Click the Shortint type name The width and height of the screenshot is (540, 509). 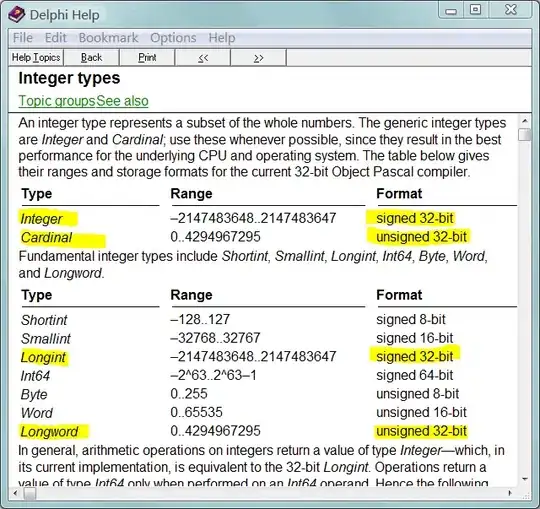[x=44, y=320]
